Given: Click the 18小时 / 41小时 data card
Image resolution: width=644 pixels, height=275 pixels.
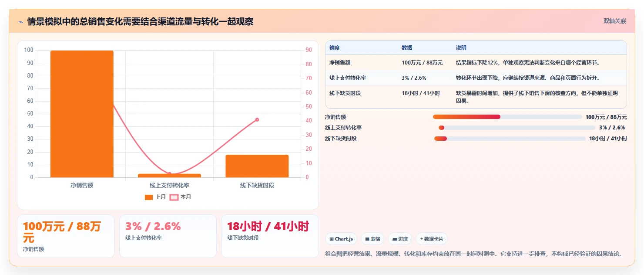Looking at the screenshot, I should point(270,236).
